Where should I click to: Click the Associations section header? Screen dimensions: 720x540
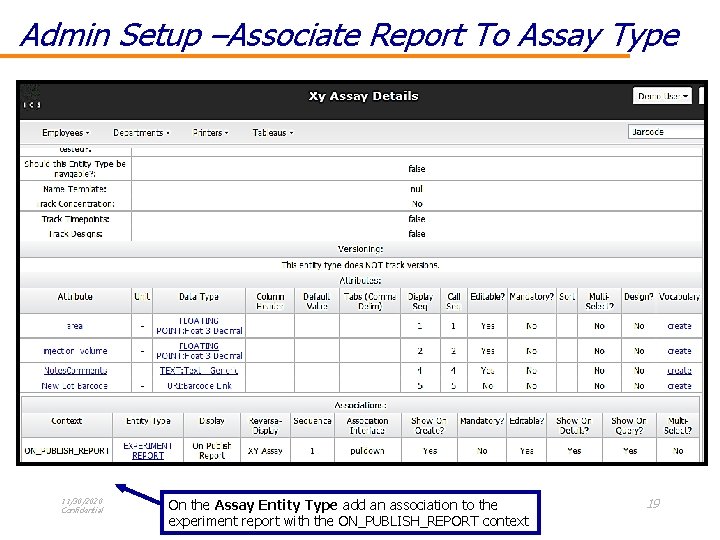360,405
